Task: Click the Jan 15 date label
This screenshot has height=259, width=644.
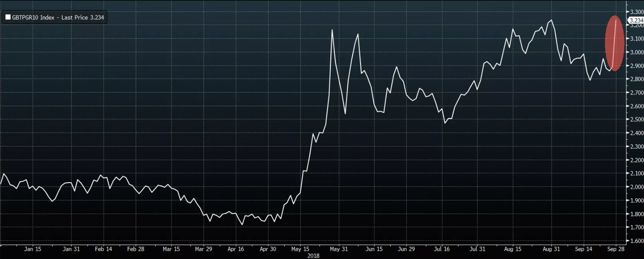Action: (x=33, y=249)
